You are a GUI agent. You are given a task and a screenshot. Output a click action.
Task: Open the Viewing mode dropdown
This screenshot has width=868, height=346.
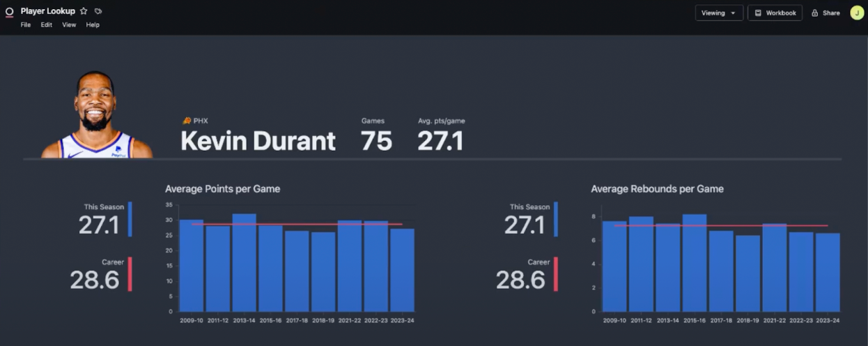[718, 13]
